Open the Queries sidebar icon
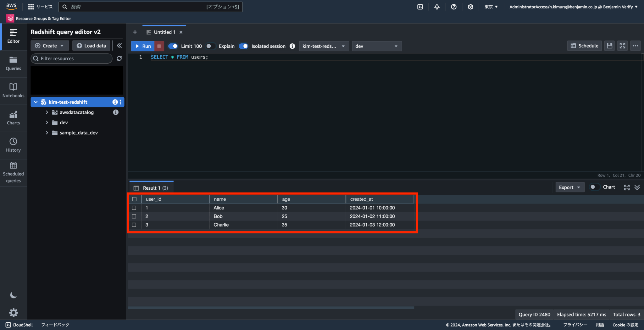Viewport: 644px width, 330px height. click(13, 63)
